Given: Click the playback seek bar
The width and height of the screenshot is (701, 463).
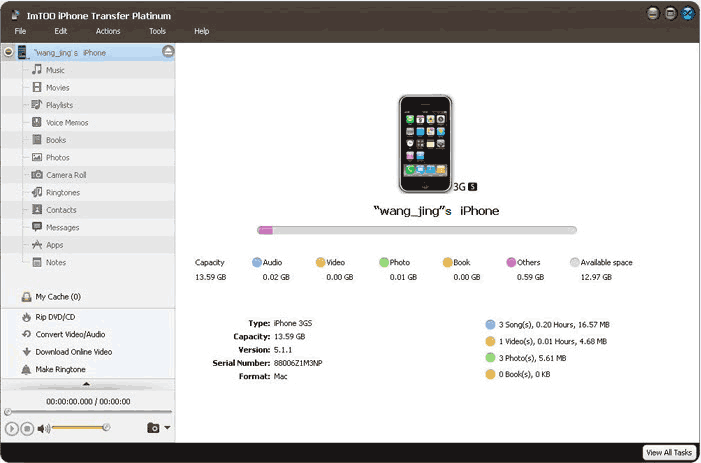Looking at the screenshot, I should point(88,412).
